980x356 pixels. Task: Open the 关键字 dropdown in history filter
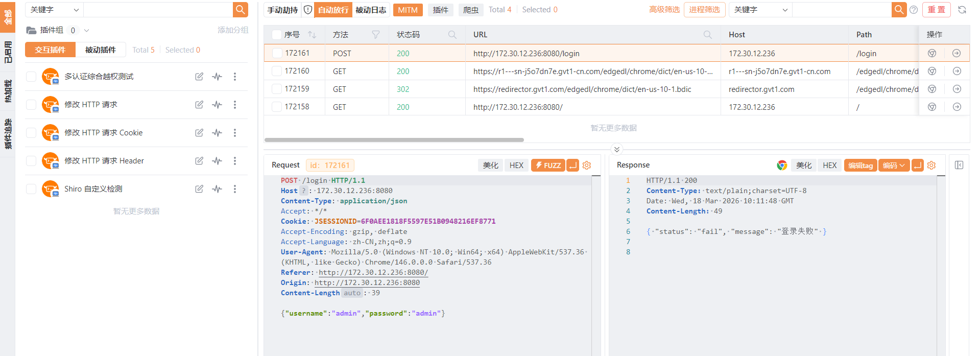760,10
